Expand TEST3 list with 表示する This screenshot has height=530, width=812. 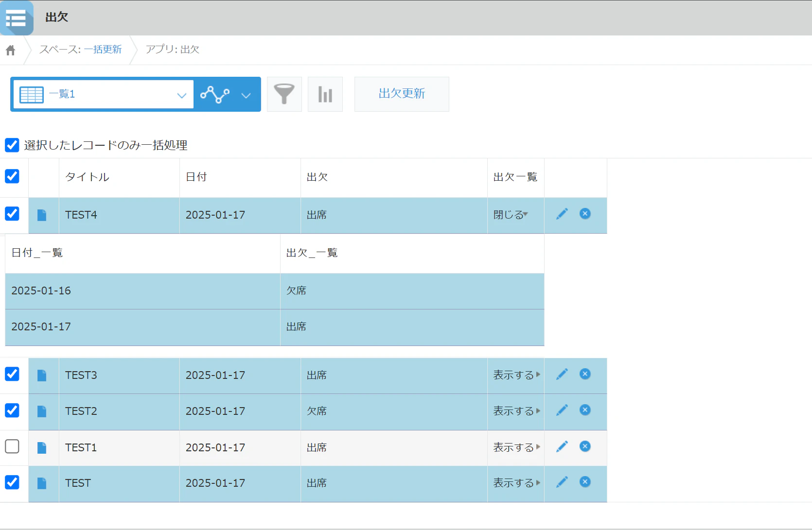tap(517, 375)
